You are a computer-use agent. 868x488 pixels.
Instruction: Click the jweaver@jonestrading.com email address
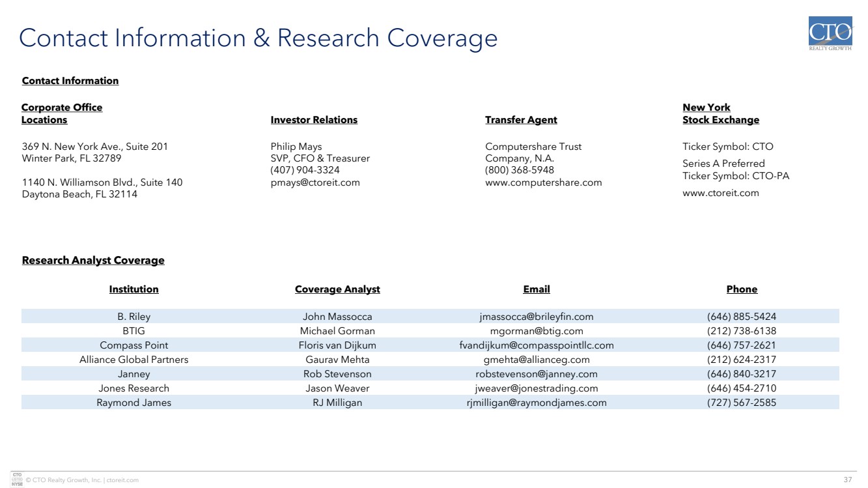coord(537,388)
